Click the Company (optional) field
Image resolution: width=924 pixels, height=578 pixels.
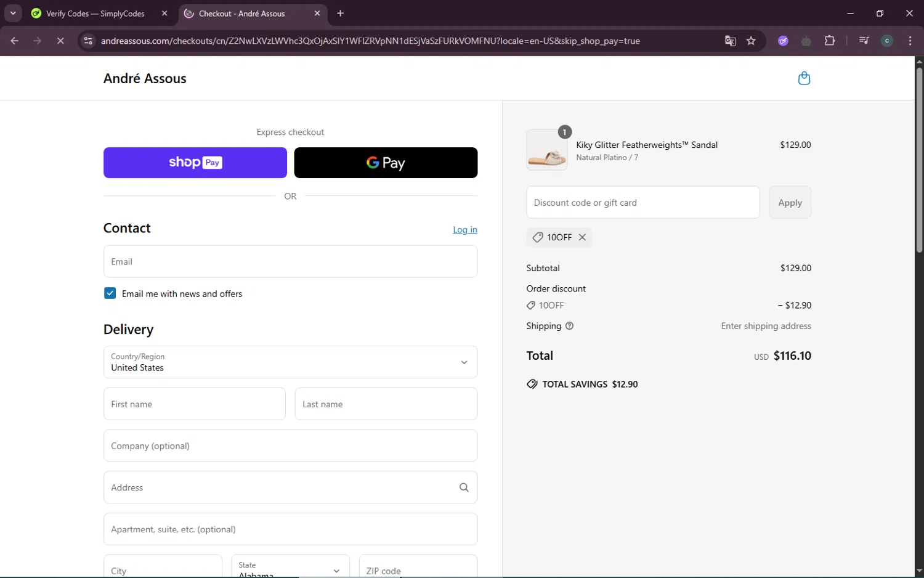(290, 446)
